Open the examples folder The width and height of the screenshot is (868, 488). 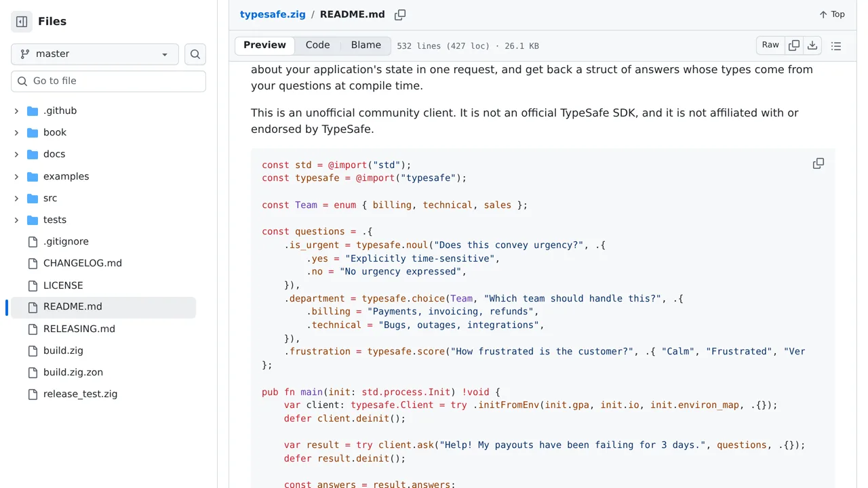click(x=66, y=176)
